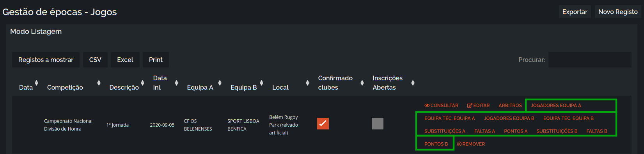The height and width of the screenshot is (154, 644).
Task: Export table to Excel
Action: 125,60
